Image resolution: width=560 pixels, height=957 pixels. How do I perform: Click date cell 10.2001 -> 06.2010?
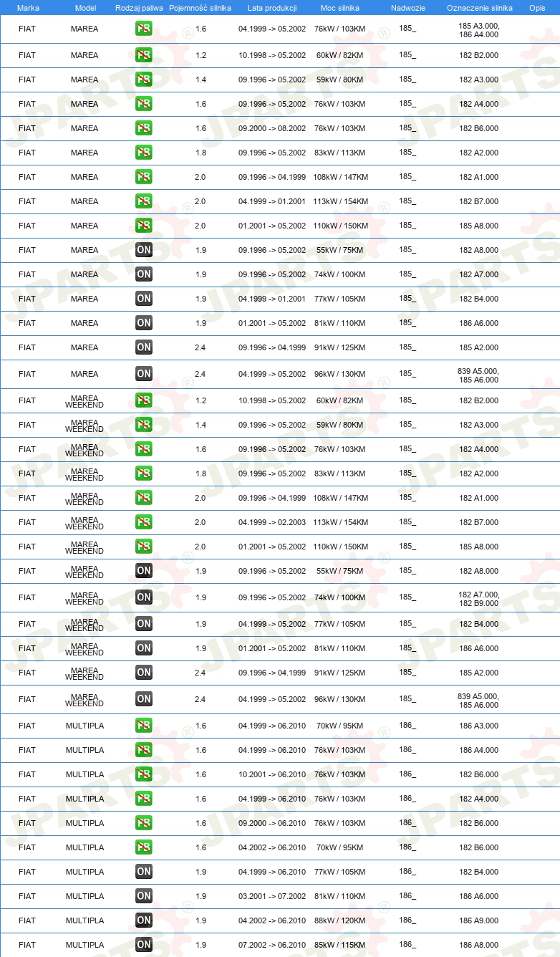point(272,774)
